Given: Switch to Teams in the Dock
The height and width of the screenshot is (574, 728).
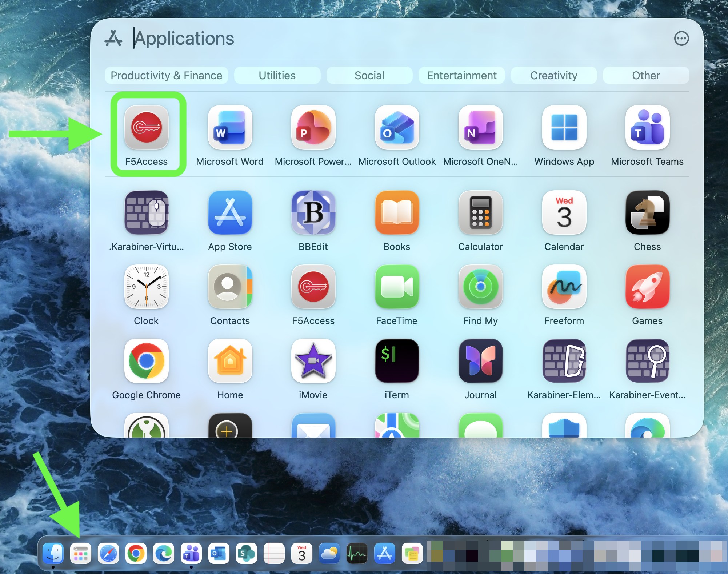Looking at the screenshot, I should coord(191,553).
